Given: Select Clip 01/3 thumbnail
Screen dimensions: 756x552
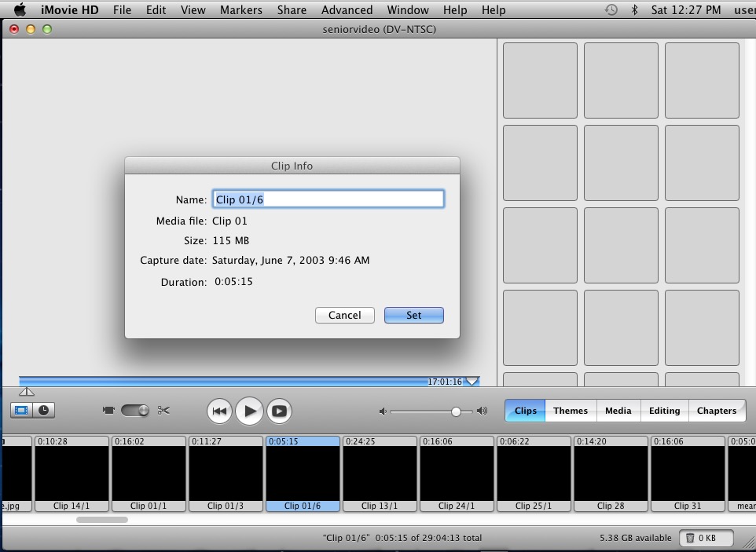Looking at the screenshot, I should (x=226, y=473).
